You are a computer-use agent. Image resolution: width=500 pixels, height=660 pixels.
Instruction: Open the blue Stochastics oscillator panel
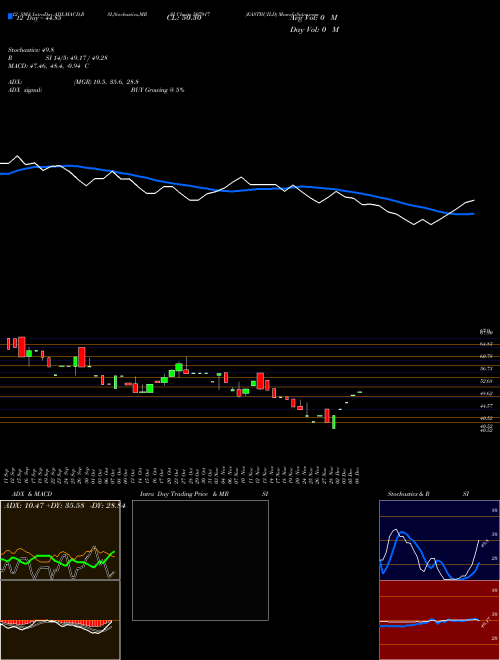[x=439, y=540]
